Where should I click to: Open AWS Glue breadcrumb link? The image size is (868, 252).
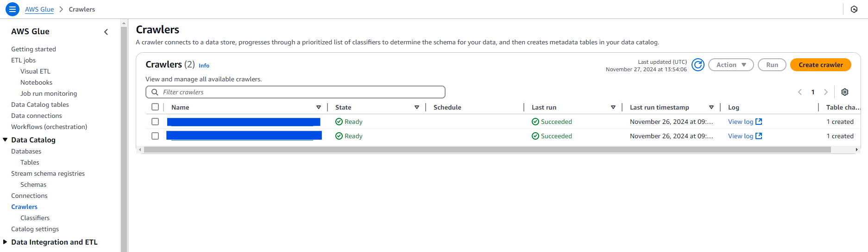click(x=39, y=9)
